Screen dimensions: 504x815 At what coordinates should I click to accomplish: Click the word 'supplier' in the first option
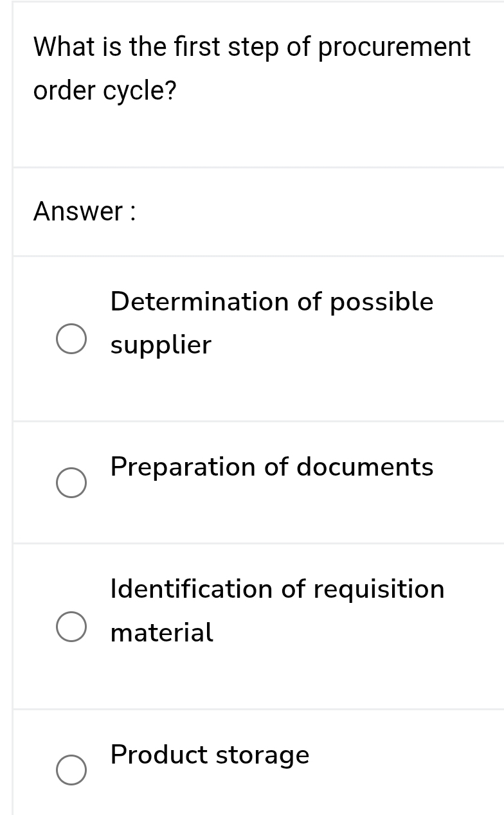point(161,344)
